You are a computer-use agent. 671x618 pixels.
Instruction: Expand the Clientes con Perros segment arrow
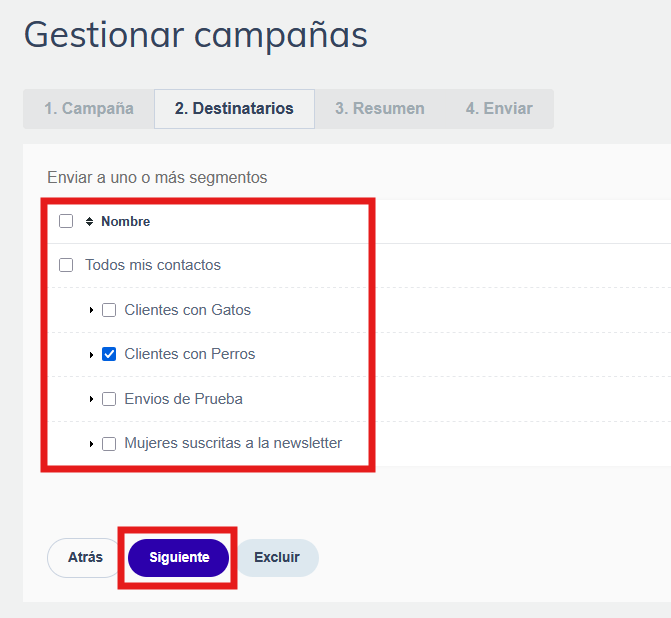[x=91, y=354]
